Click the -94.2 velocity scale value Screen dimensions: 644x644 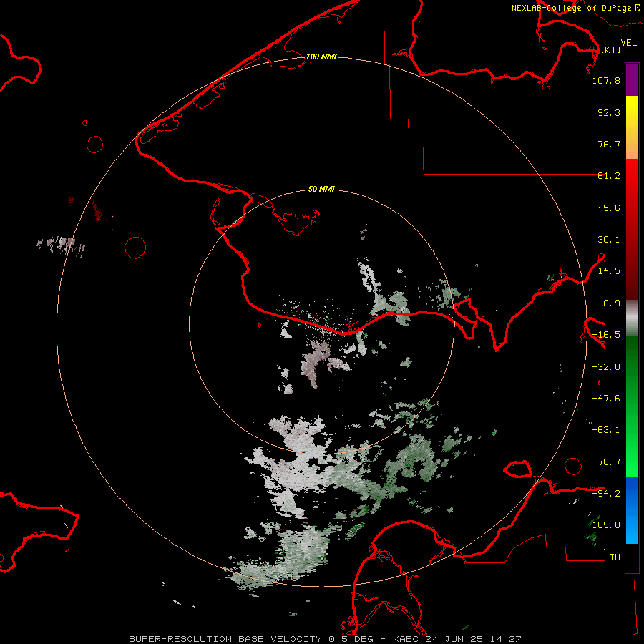point(606,493)
